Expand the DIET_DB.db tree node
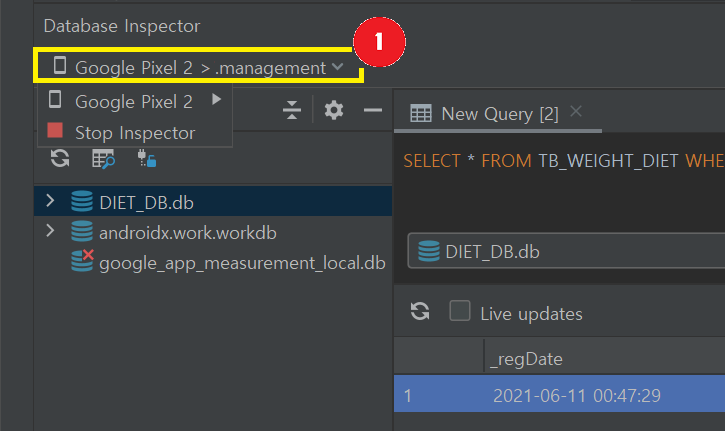This screenshot has width=725, height=431. point(50,202)
